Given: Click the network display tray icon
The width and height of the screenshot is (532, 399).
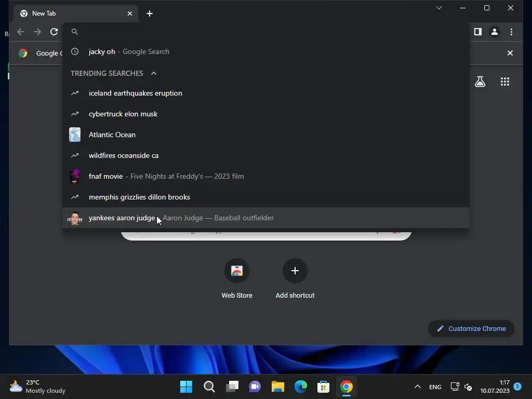Looking at the screenshot, I should click(455, 387).
